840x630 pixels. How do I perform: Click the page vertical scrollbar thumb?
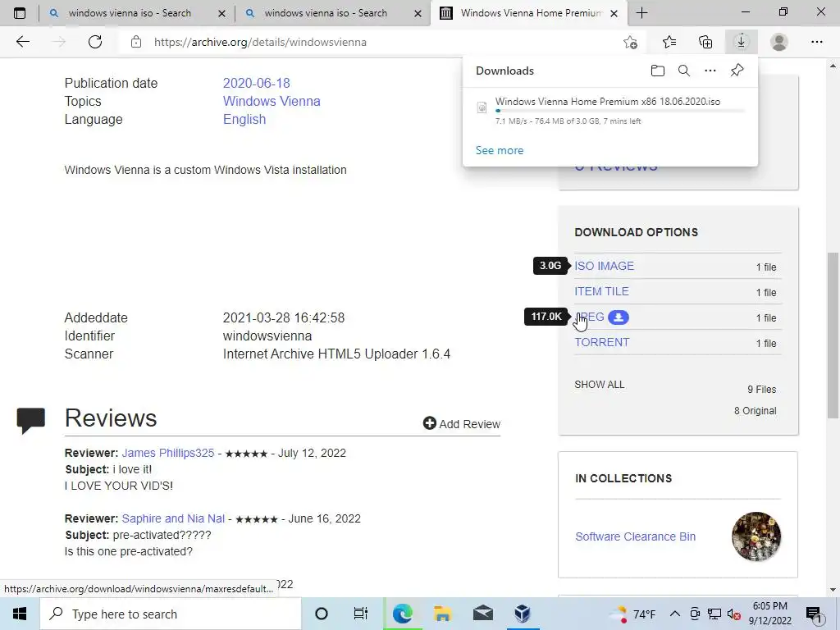point(833,335)
